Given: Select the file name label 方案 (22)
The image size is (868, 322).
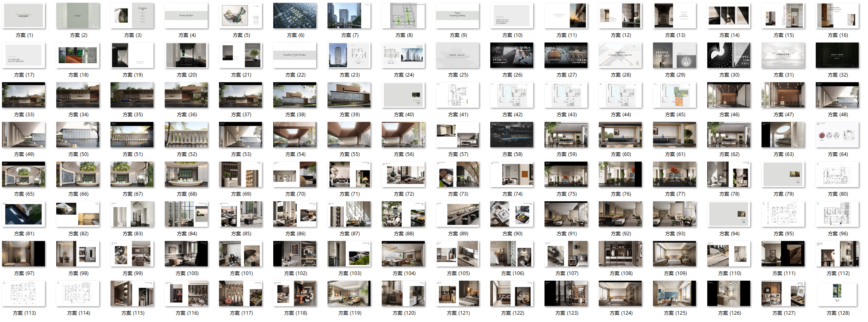Looking at the screenshot, I should pos(296,75).
